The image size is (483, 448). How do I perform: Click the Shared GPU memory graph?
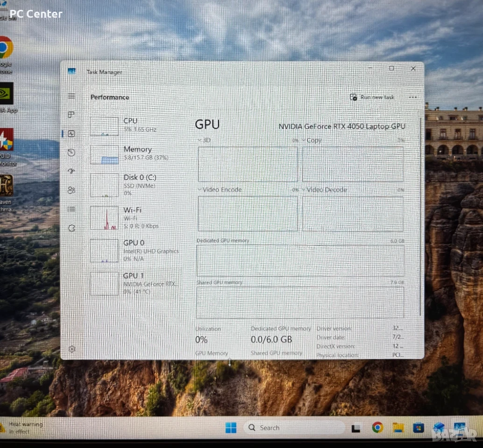[x=300, y=302]
